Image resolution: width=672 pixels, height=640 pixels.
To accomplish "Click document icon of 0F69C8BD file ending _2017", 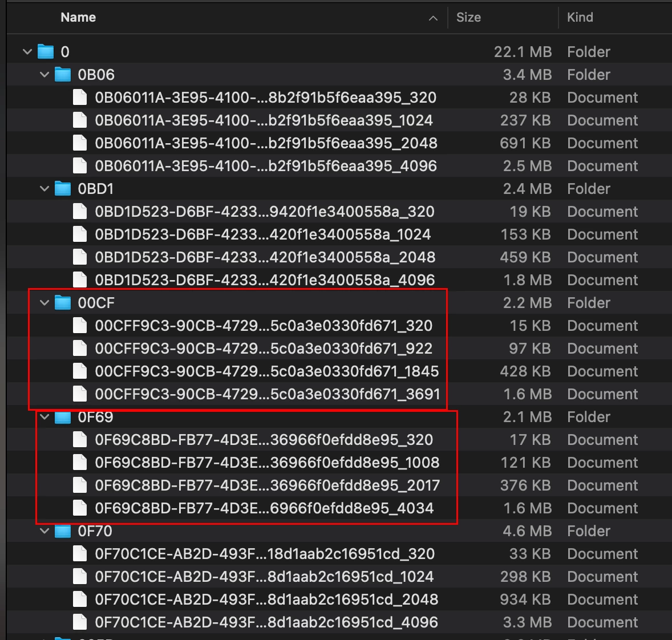I will click(80, 485).
